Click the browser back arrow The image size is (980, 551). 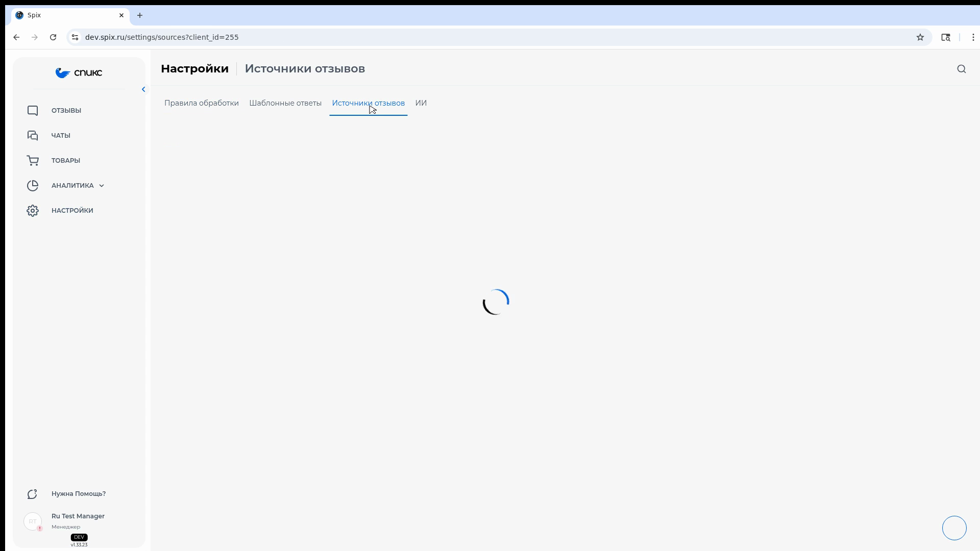click(16, 37)
